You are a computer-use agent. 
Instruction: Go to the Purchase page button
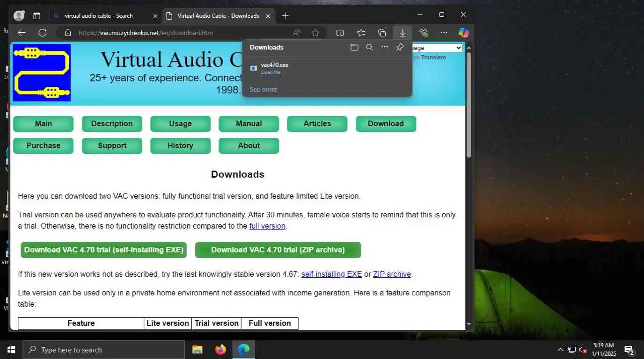point(44,146)
